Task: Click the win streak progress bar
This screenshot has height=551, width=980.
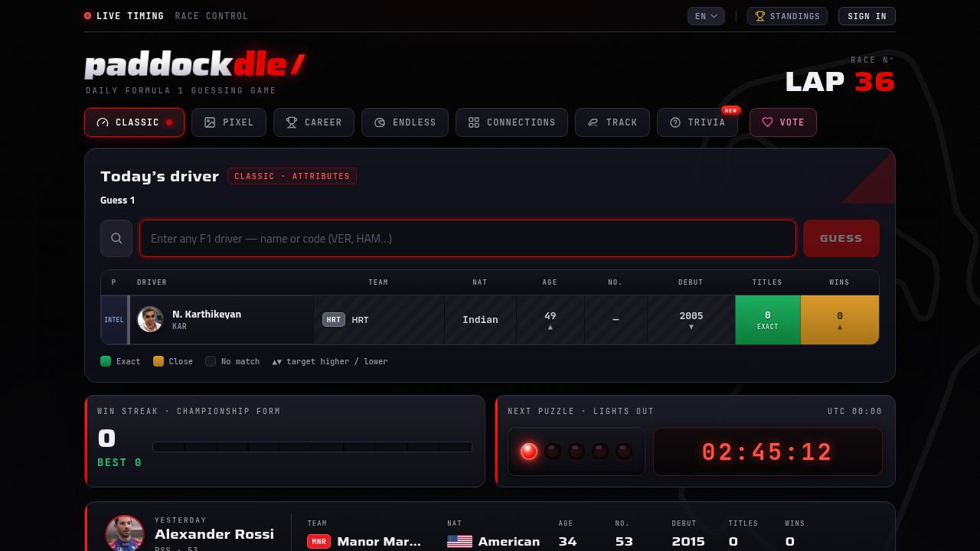Action: click(x=312, y=447)
